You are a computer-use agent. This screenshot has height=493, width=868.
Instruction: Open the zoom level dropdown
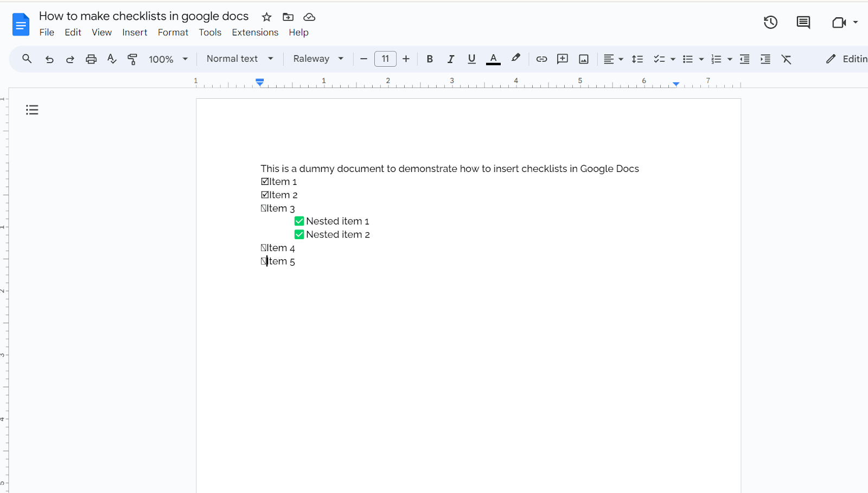click(x=168, y=59)
